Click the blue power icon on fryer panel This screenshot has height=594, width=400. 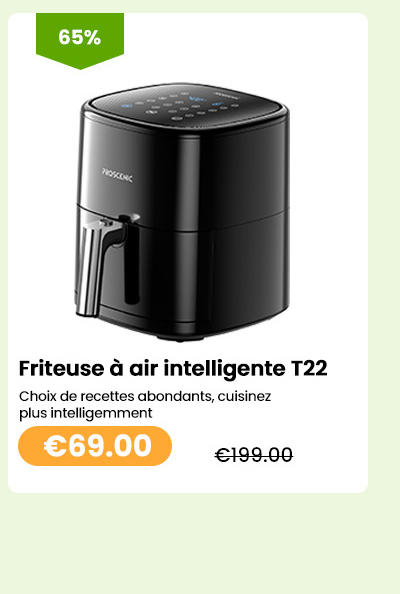coord(127,105)
